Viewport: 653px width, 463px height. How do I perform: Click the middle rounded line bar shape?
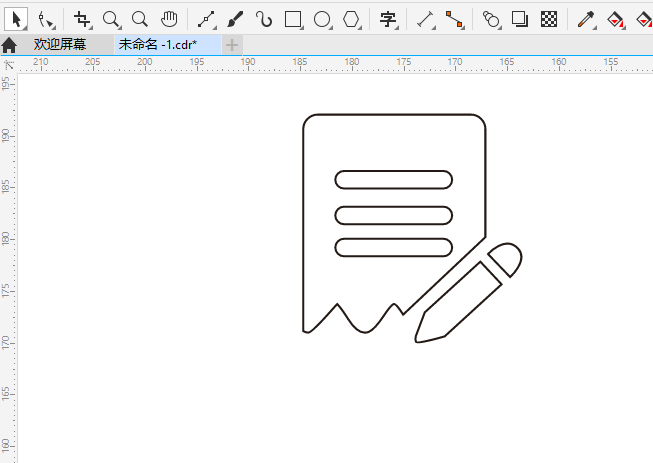394,215
